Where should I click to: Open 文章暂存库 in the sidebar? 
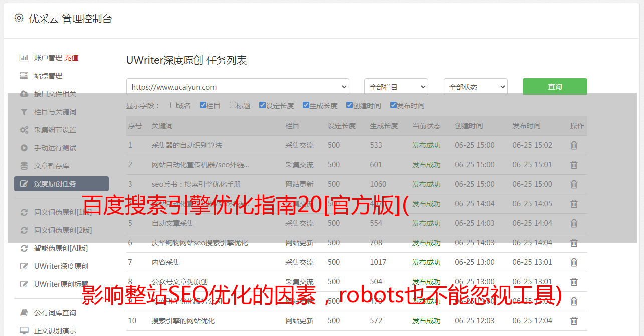click(52, 166)
